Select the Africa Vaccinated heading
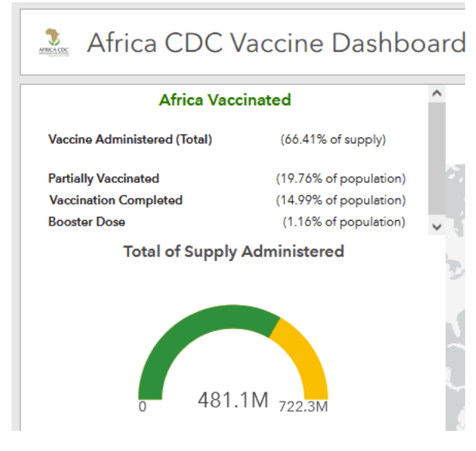This screenshot has width=476, height=451. pos(225,100)
